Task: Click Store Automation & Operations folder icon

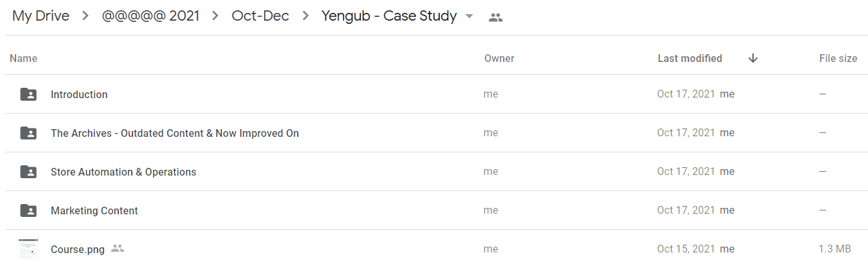Action: [28, 172]
